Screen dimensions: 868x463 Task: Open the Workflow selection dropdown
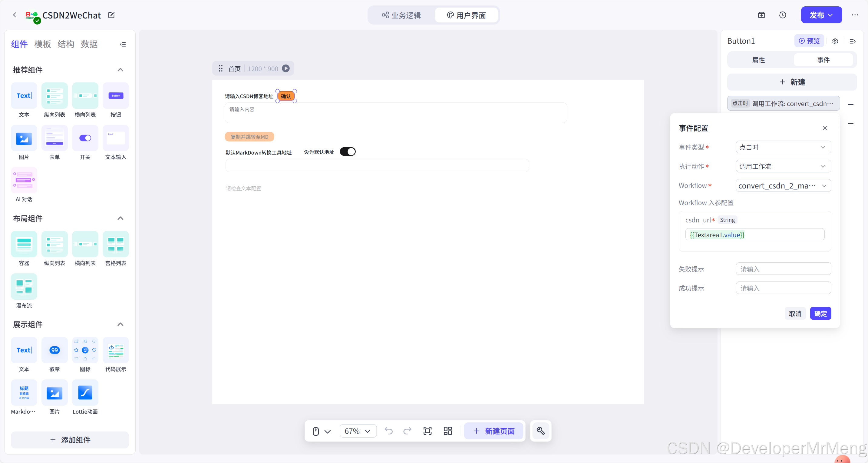click(783, 185)
